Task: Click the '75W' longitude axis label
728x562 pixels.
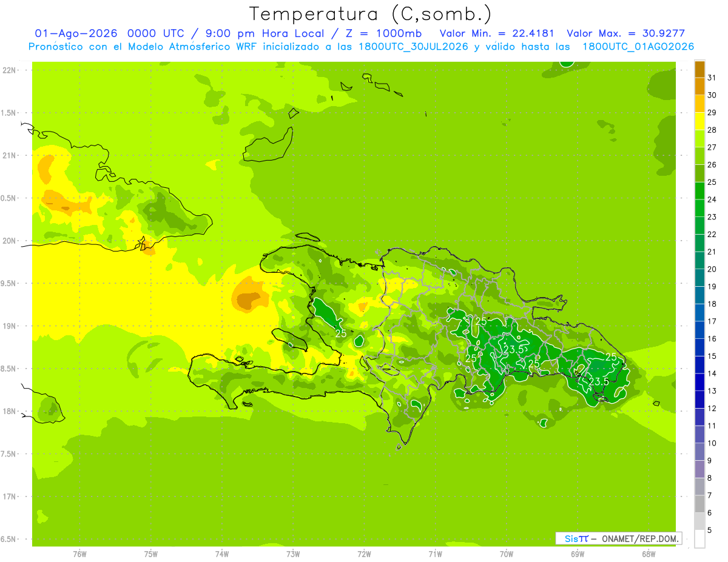Action: 151,554
